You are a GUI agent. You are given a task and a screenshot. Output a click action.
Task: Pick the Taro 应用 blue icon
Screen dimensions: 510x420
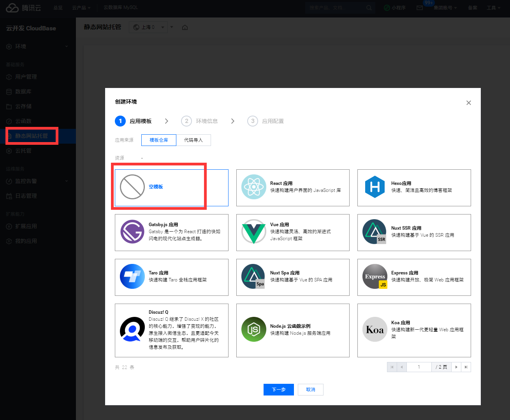tap(132, 276)
